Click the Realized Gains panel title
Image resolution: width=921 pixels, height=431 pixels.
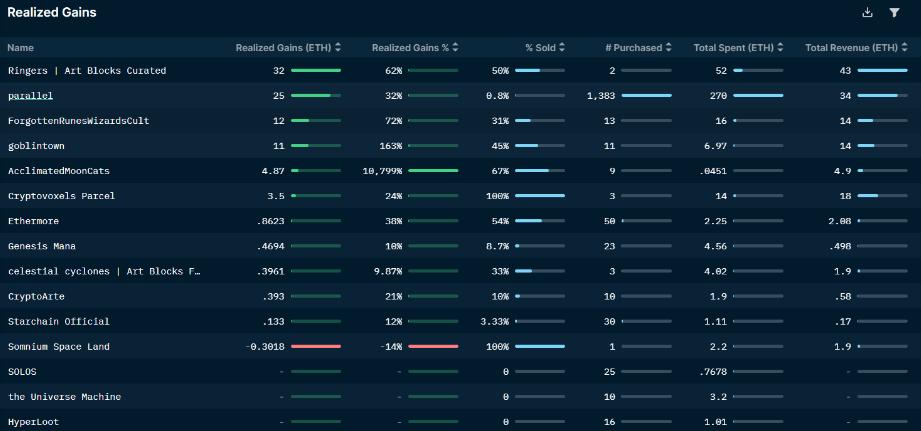pos(52,13)
